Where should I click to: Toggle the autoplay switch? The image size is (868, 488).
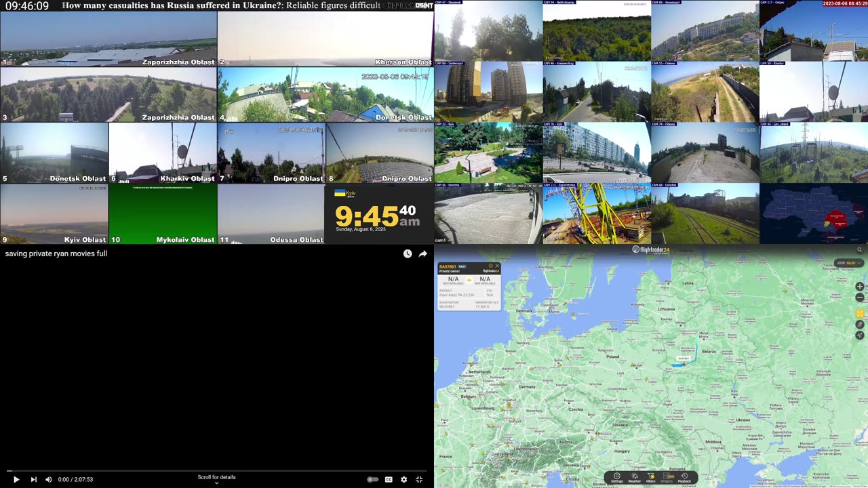point(373,479)
